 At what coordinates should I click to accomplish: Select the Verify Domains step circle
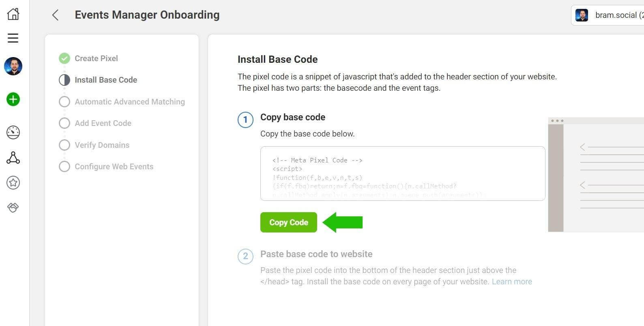pos(64,145)
